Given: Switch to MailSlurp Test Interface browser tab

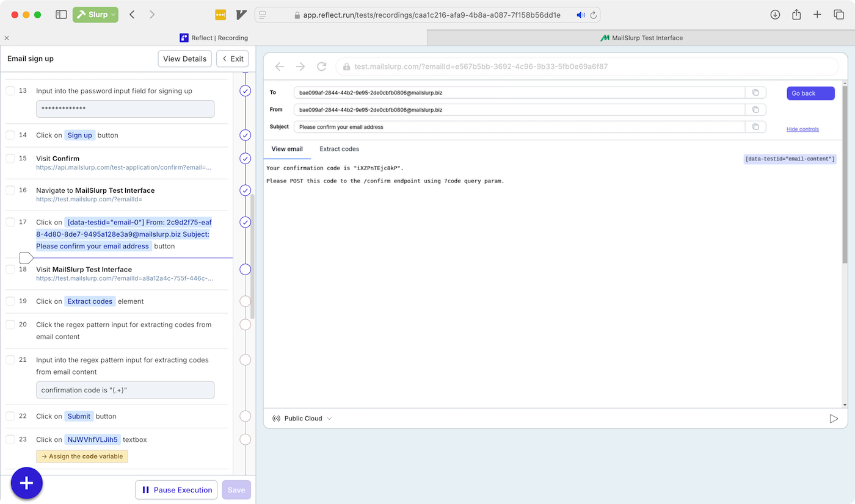Looking at the screenshot, I should tap(641, 38).
